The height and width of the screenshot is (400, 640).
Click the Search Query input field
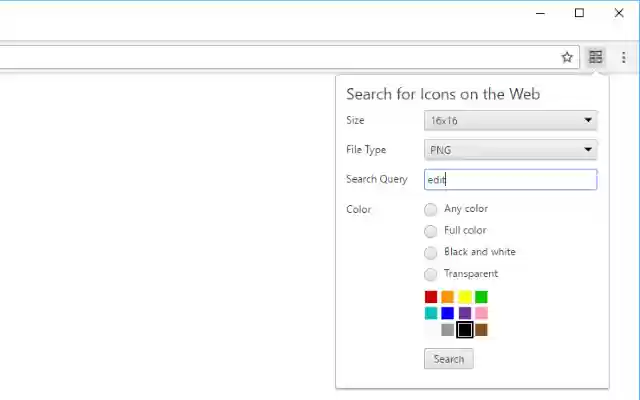point(511,180)
